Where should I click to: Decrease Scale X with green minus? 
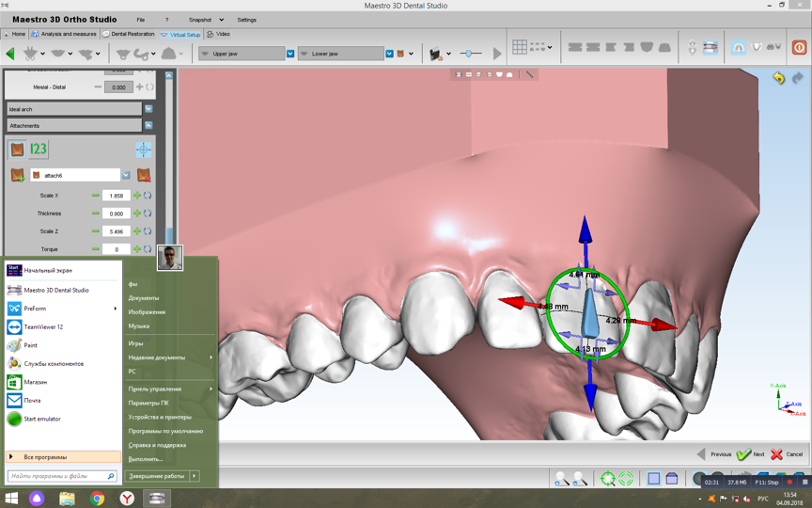pyautogui.click(x=95, y=196)
